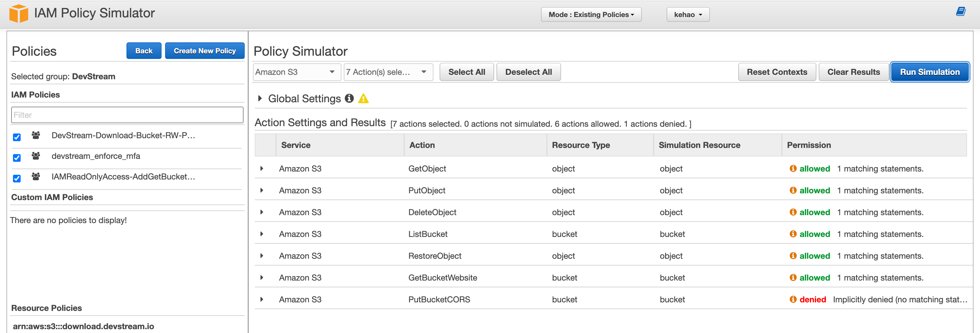980x333 pixels.
Task: Click info icon in ListBucket permission cell
Action: click(793, 234)
